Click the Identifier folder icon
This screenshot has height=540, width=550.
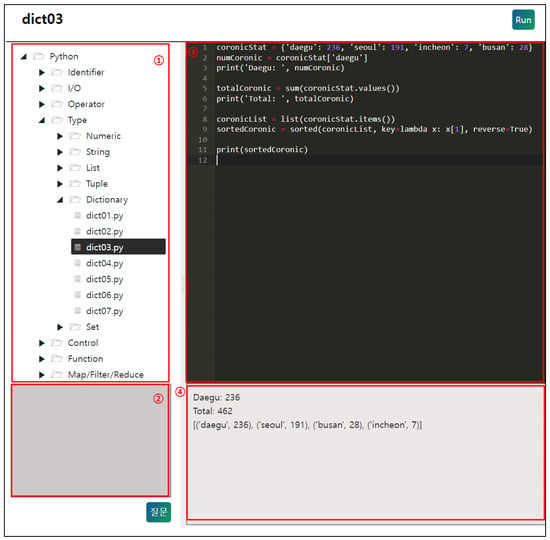click(57, 72)
